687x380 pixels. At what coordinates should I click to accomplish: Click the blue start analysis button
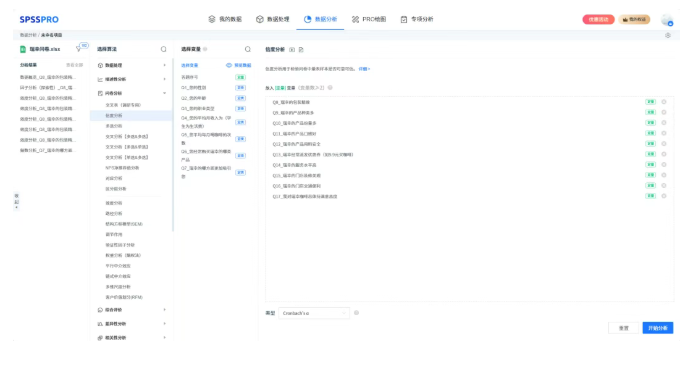pos(658,328)
